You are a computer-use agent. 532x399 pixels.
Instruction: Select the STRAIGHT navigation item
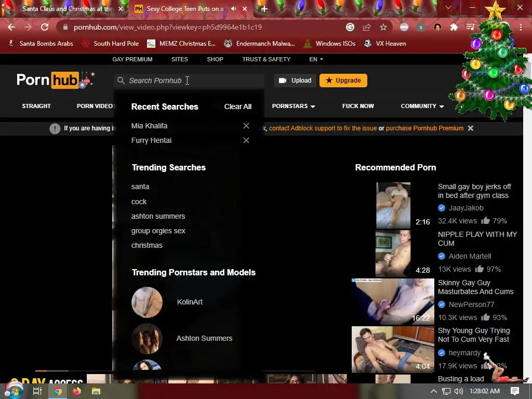pyautogui.click(x=36, y=106)
